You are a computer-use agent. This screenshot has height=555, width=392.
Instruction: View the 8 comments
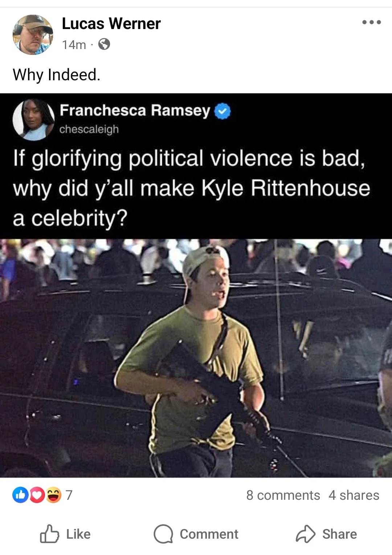(x=283, y=495)
